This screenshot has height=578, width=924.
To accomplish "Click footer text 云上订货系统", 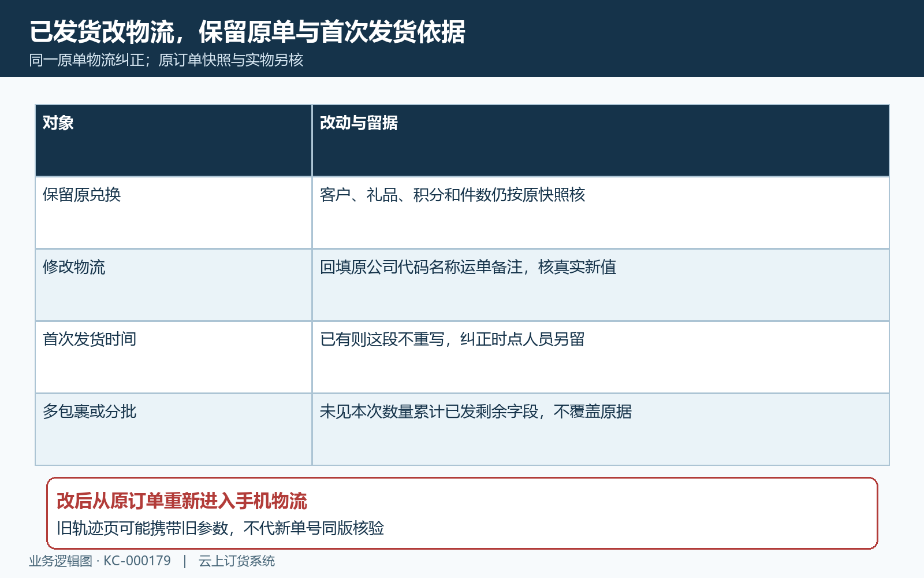I will tap(237, 561).
